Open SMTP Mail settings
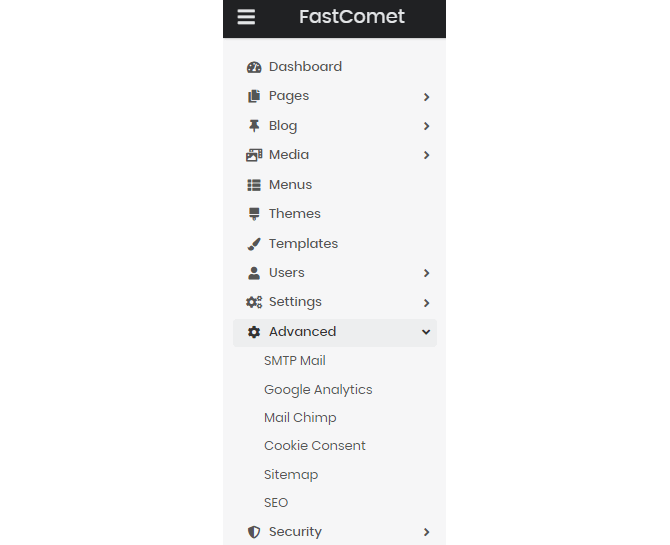The width and height of the screenshot is (670, 545). coord(295,361)
